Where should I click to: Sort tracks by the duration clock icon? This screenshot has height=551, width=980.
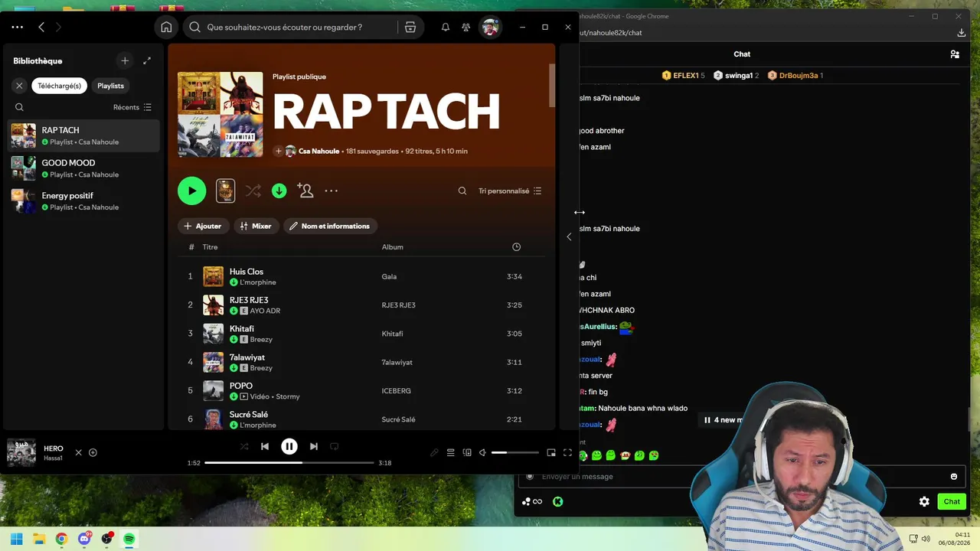point(516,247)
